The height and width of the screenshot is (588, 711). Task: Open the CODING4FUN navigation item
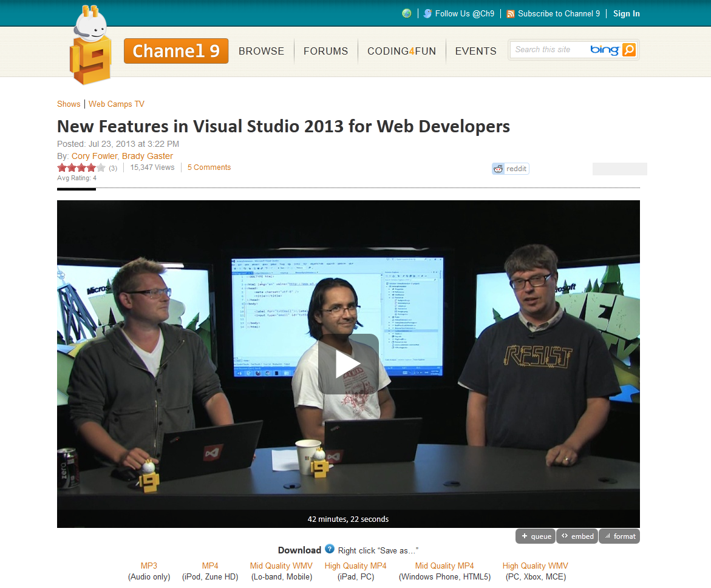click(401, 51)
